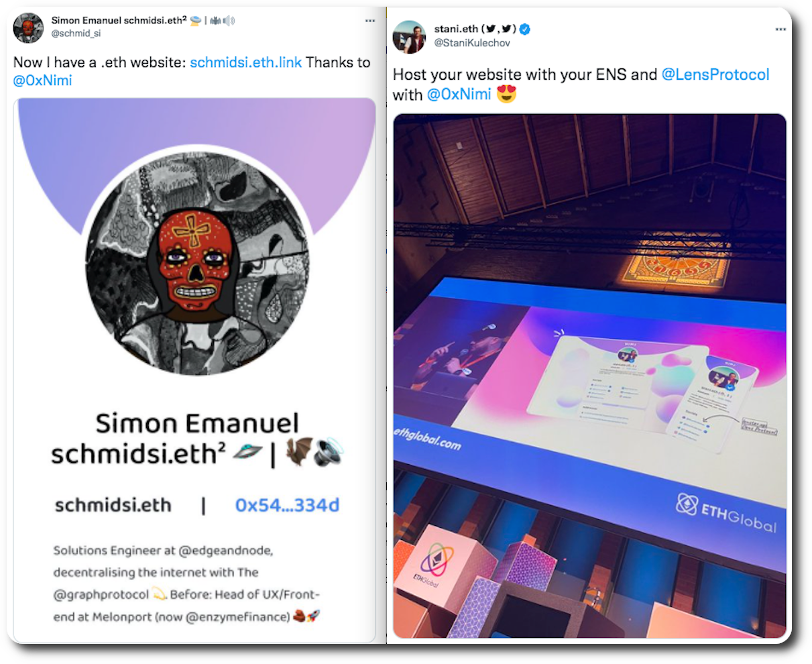Click Simon Emanuel's small profile avatar

tap(28, 28)
